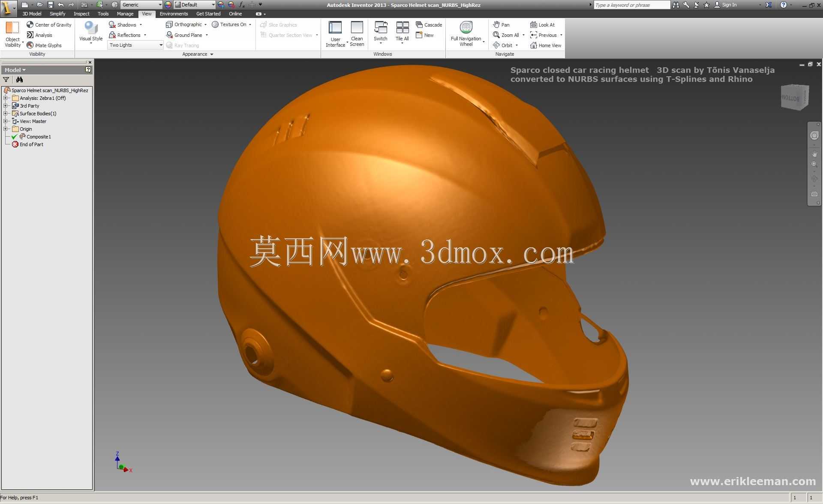
Task: Go to Home View
Action: point(546,45)
